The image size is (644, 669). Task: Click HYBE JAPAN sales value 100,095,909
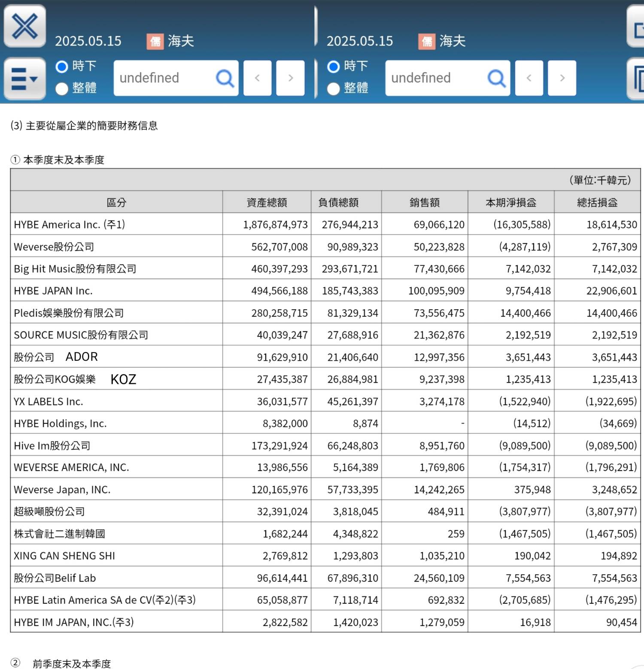click(436, 291)
